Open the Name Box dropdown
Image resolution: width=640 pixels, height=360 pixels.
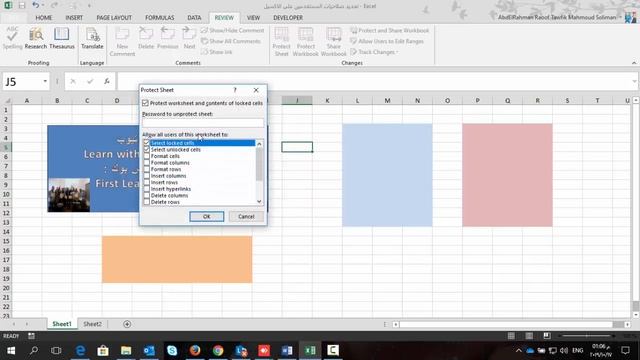point(45,81)
